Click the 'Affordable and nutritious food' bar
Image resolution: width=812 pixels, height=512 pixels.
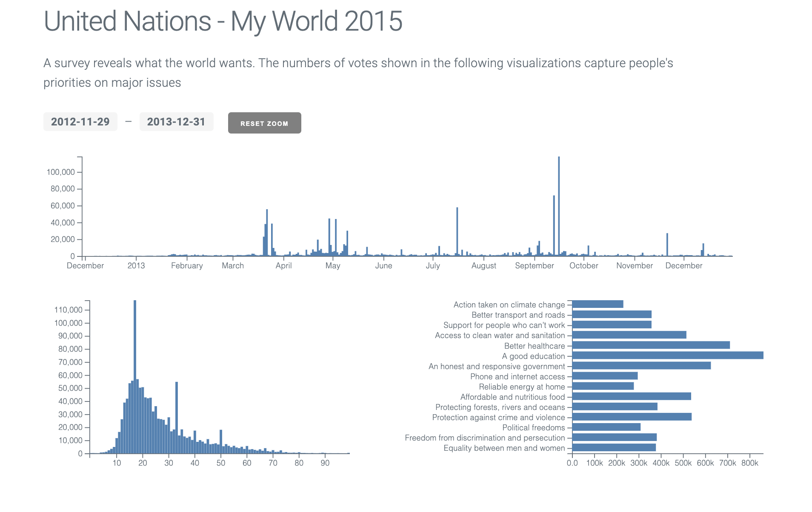click(x=632, y=396)
